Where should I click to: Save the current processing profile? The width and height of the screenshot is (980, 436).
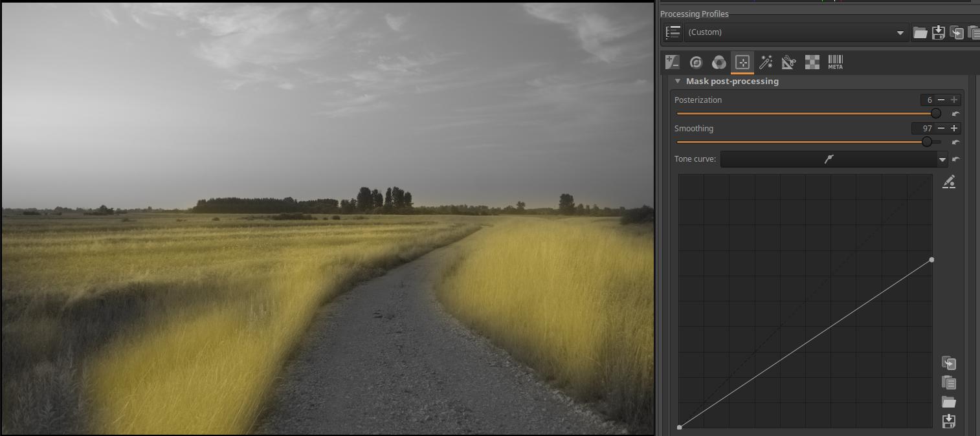(x=938, y=32)
